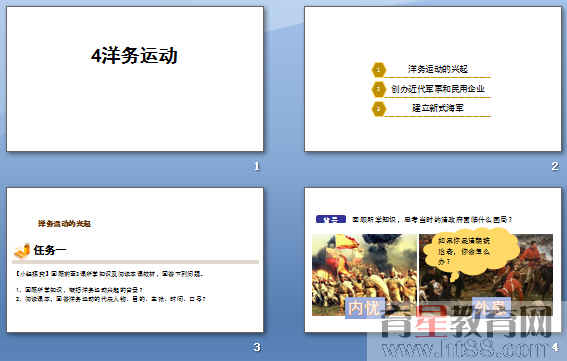Select slide number 3 label
567x361 pixels.
[x=257, y=347]
